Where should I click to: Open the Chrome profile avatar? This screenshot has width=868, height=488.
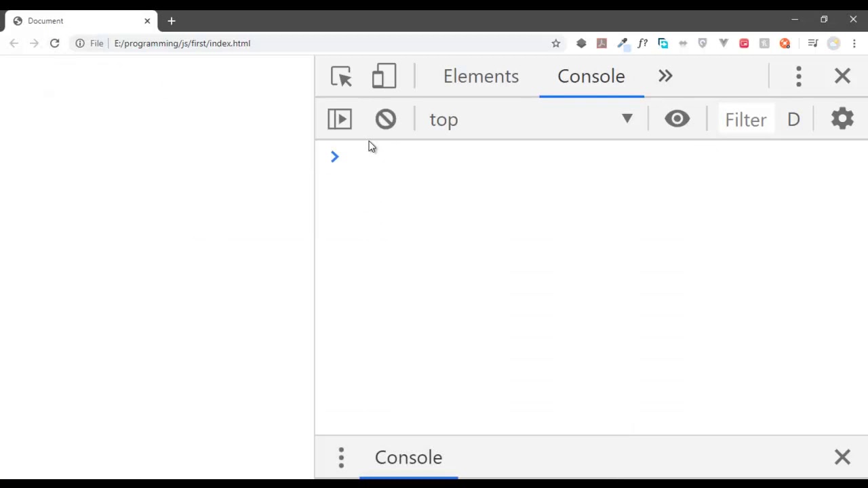point(833,43)
